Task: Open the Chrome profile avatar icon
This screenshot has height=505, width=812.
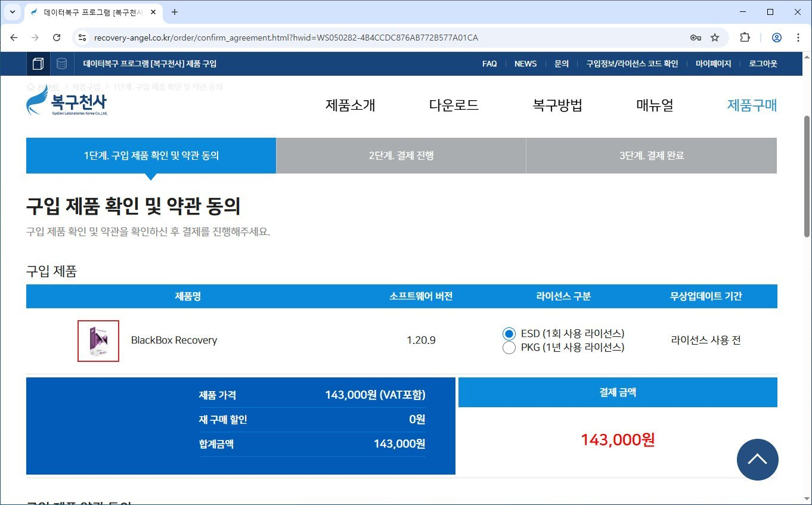Action: click(777, 38)
